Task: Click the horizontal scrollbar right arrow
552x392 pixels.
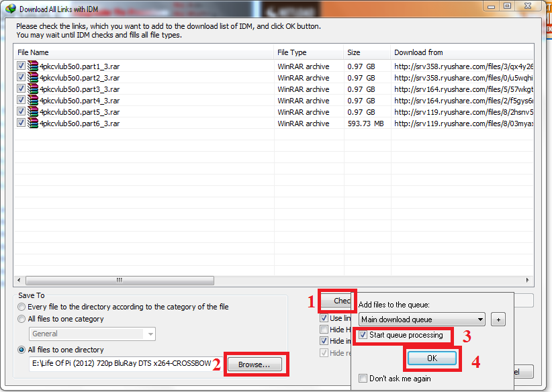Action: click(527, 280)
